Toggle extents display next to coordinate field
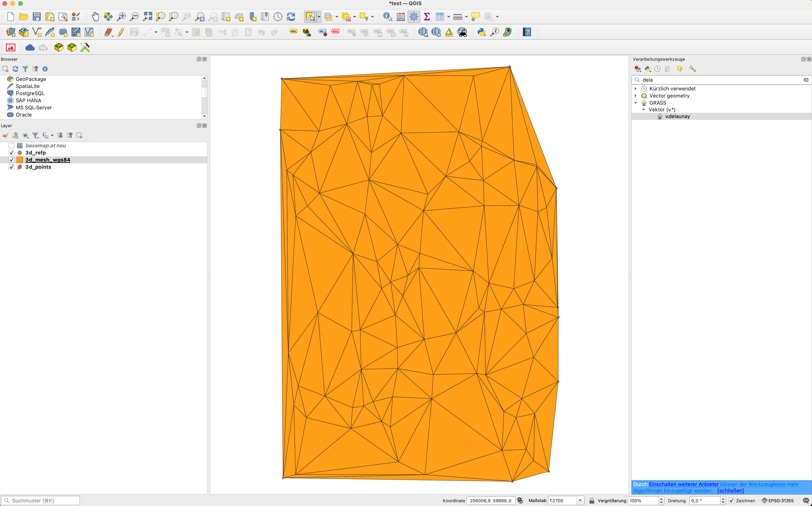This screenshot has width=812, height=506. point(520,501)
